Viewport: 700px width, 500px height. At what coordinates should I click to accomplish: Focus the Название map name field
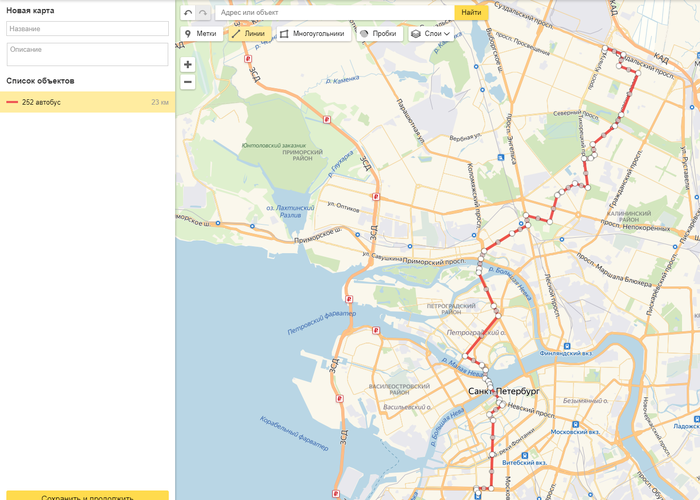[x=87, y=29]
